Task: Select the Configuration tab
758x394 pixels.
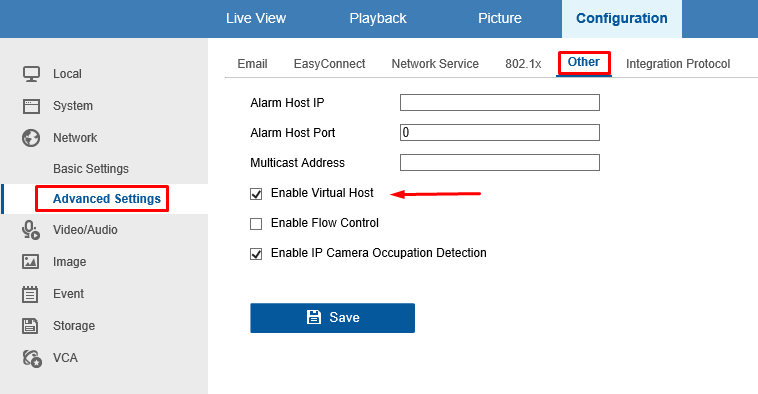Action: [622, 18]
